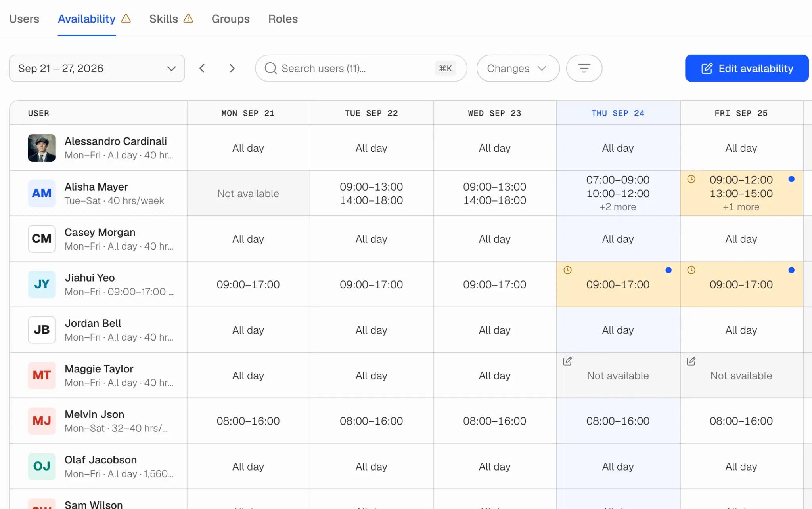Click clock icon in Jiahui Yeo Friday cell
This screenshot has height=509, width=812.
[x=691, y=270]
